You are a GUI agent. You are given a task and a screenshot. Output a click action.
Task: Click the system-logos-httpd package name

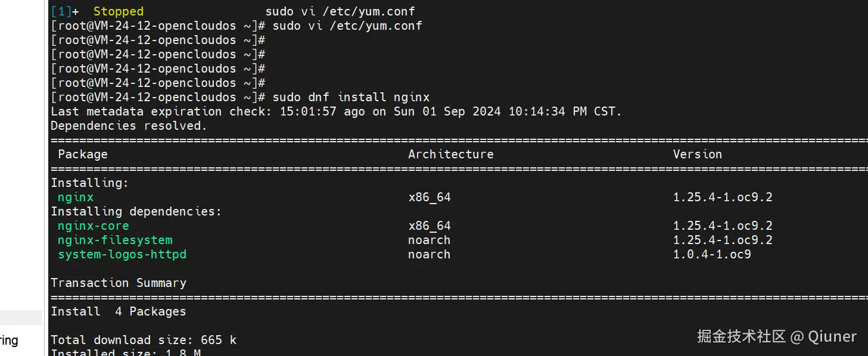point(122,254)
